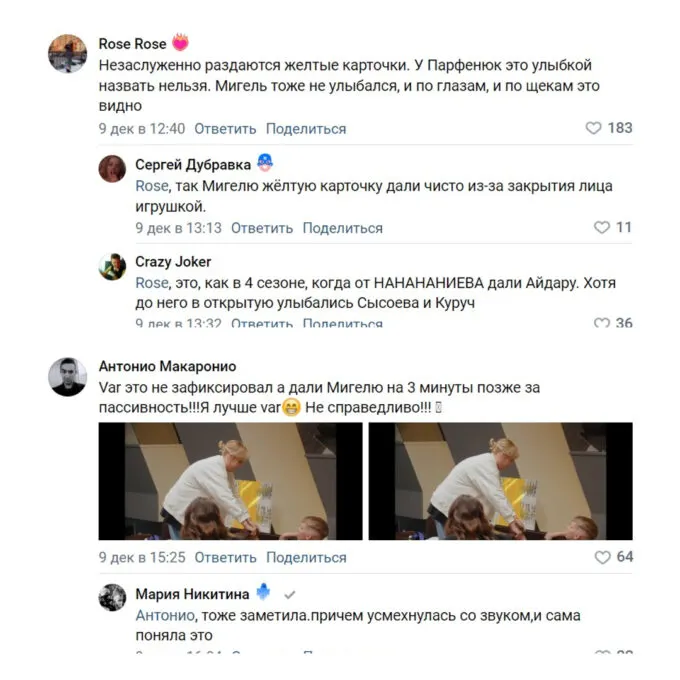Viewport: 680px width, 680px height.
Task: Click Ответить under Rose Rose's comment
Action: point(225,129)
